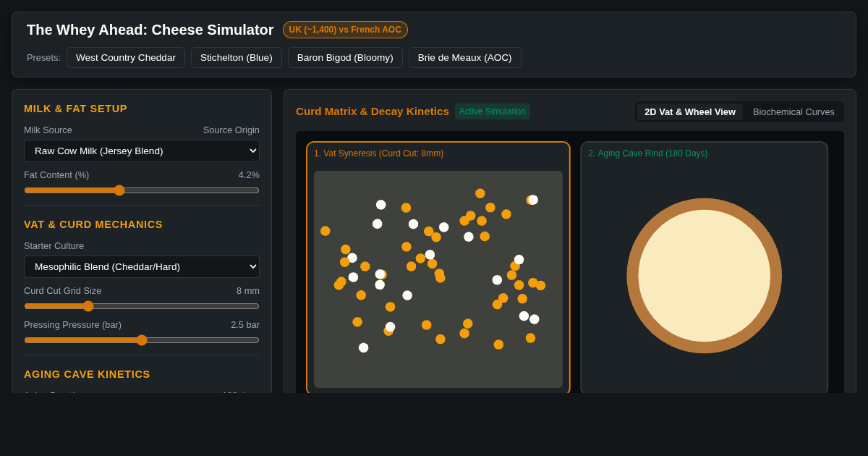Image resolution: width=868 pixels, height=456 pixels.
Task: Switch to the Biochemical Curves tab
Action: coord(793,112)
